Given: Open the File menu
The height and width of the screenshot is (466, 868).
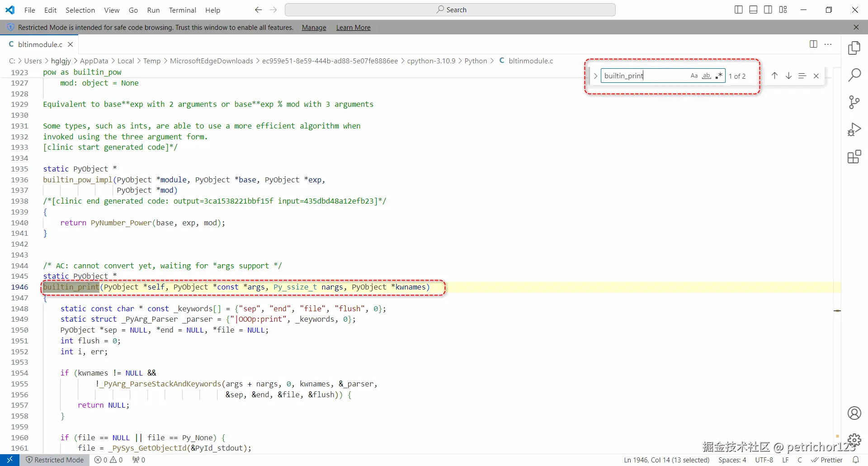Looking at the screenshot, I should [x=30, y=10].
